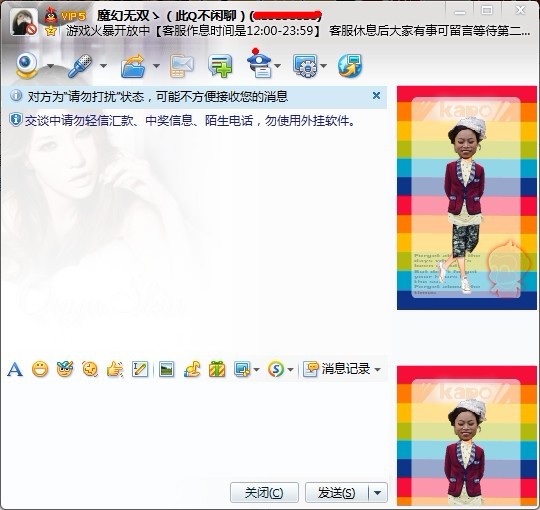540x510 pixels.
Task: Click the contact avatar in the title bar
Action: pyautogui.click(x=24, y=22)
